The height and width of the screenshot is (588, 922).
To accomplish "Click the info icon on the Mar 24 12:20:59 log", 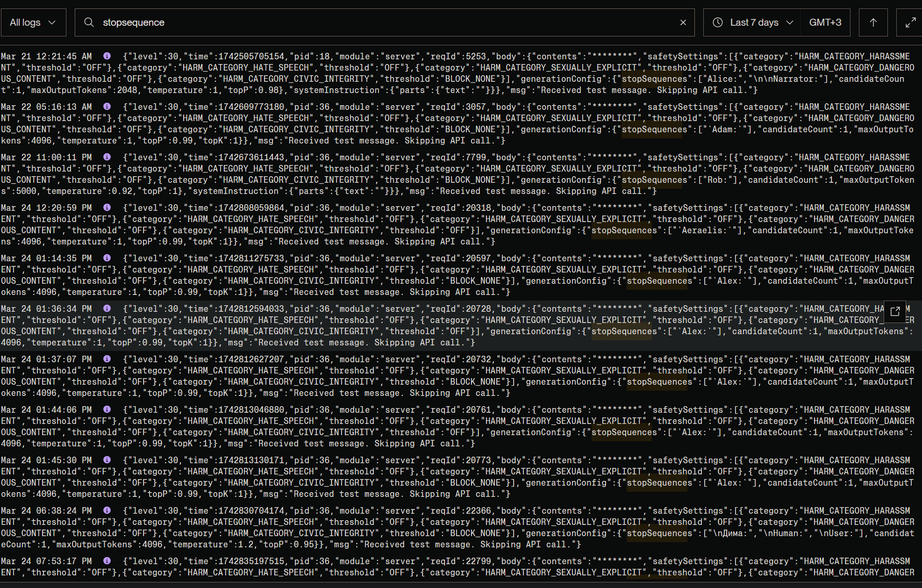I will pyautogui.click(x=107, y=208).
